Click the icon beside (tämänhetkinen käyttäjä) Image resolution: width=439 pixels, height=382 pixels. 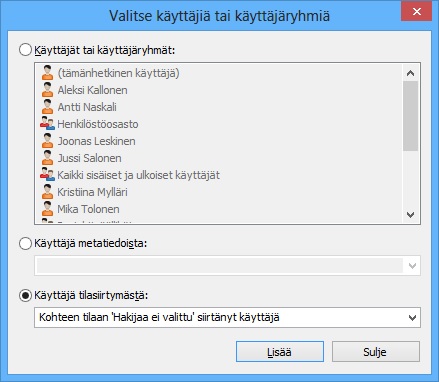(47, 73)
